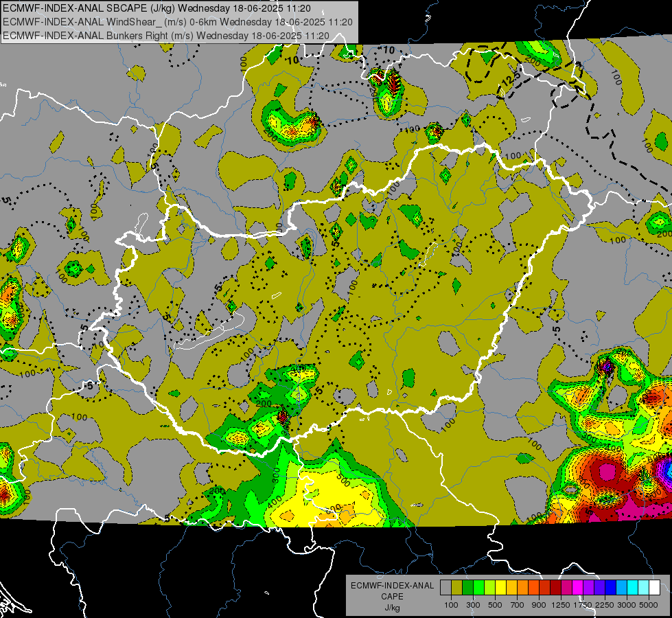Click the legend word CAPE

(392, 597)
